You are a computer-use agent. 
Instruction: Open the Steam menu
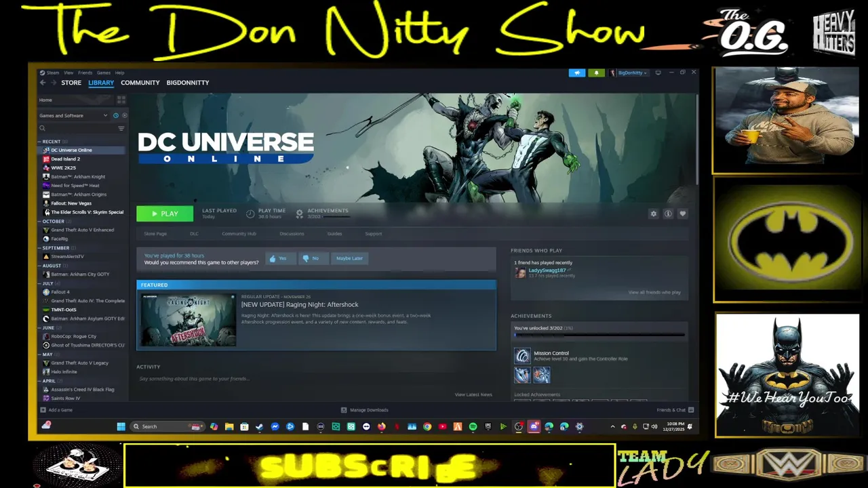point(53,73)
